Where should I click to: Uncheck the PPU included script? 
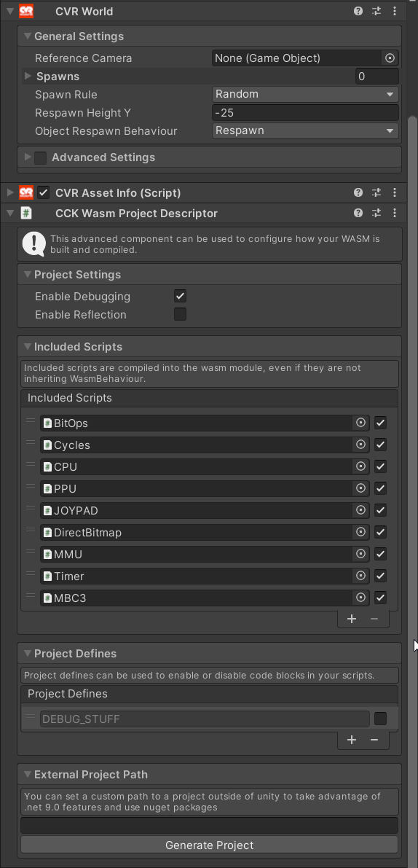point(380,488)
